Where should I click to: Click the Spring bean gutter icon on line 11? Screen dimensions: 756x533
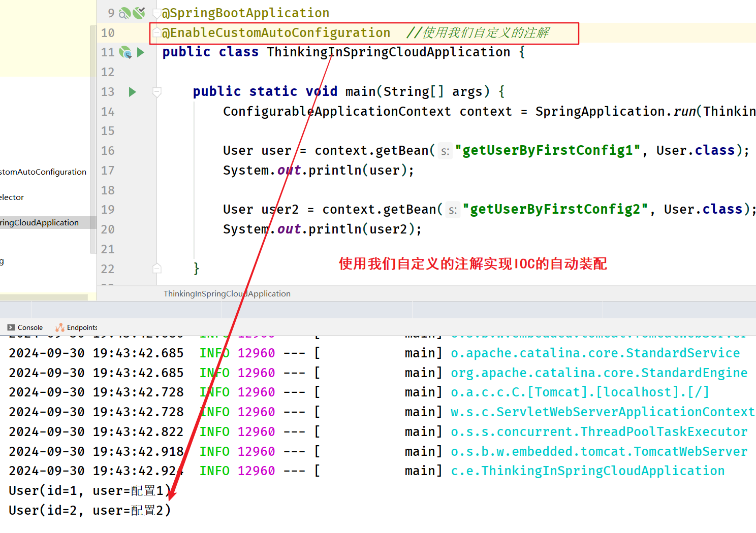(125, 52)
